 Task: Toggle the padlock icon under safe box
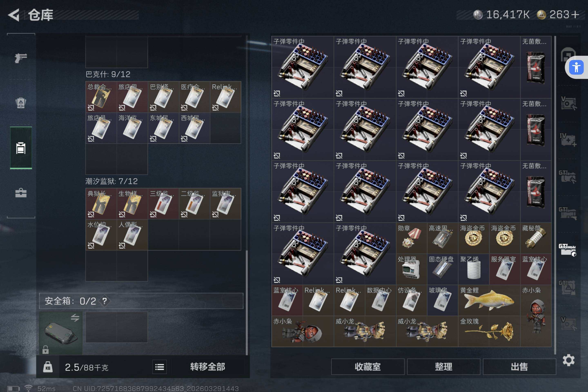pyautogui.click(x=45, y=350)
